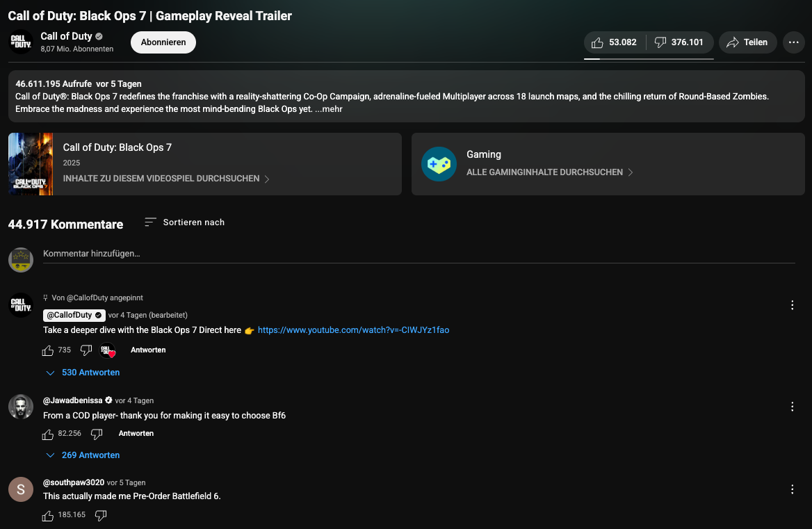
Task: Like the pinned comment with 735 likes
Action: (x=48, y=350)
